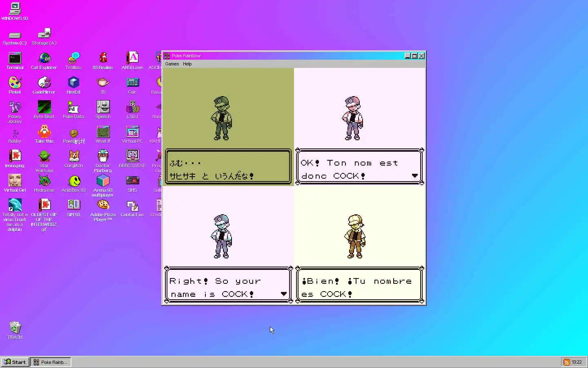Open the WINDOWS 93 desktop icon

coord(15,11)
